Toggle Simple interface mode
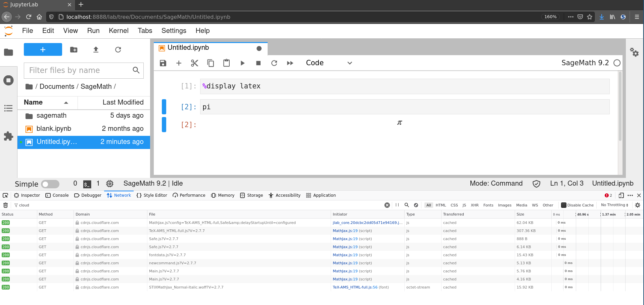 [50, 184]
